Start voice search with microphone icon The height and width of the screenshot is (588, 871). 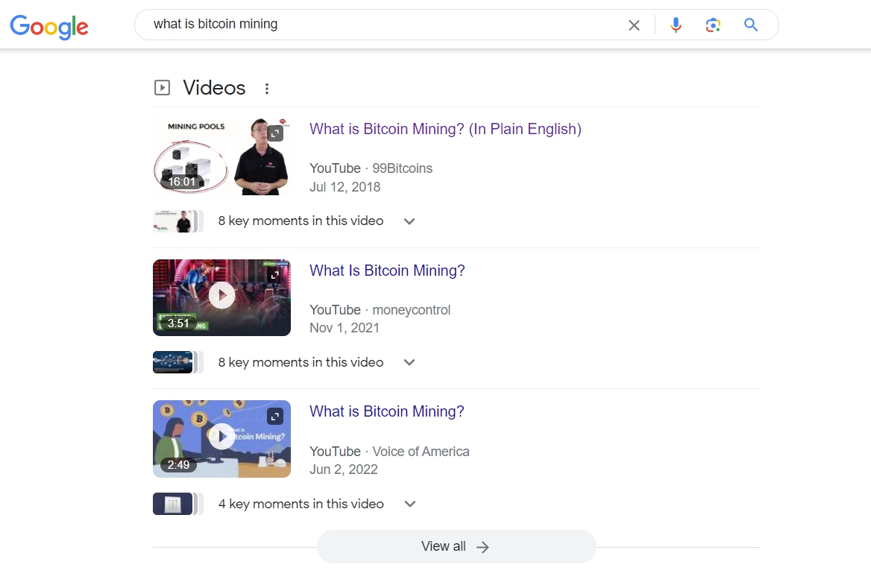click(676, 25)
